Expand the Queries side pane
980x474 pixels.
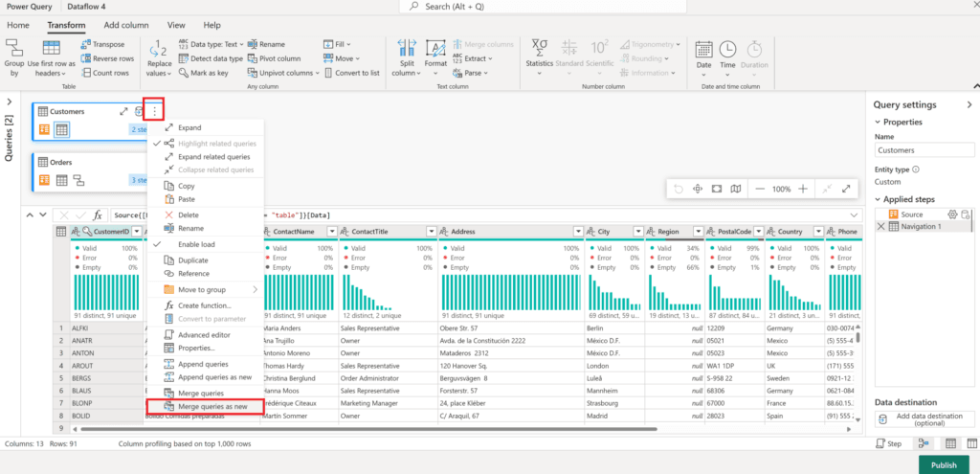(x=10, y=102)
